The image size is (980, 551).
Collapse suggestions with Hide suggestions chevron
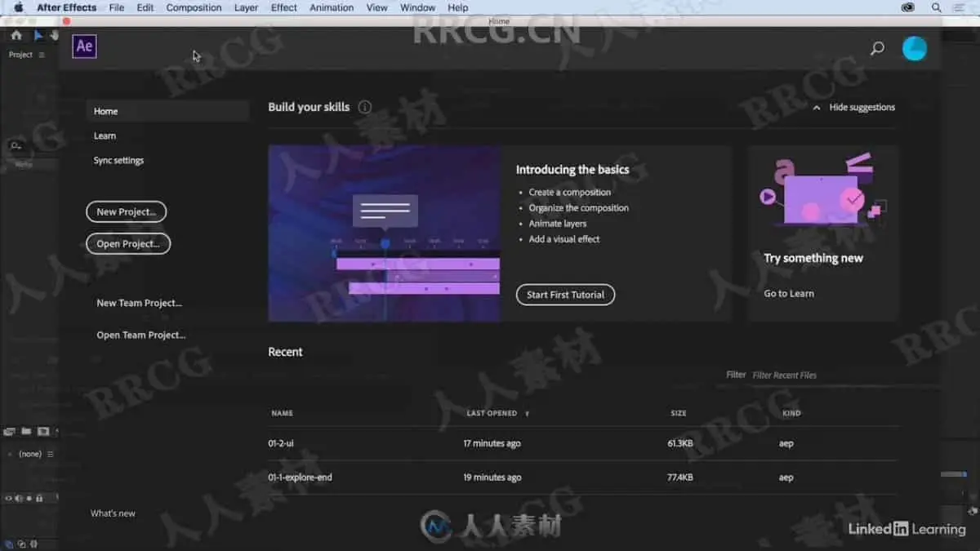(817, 108)
